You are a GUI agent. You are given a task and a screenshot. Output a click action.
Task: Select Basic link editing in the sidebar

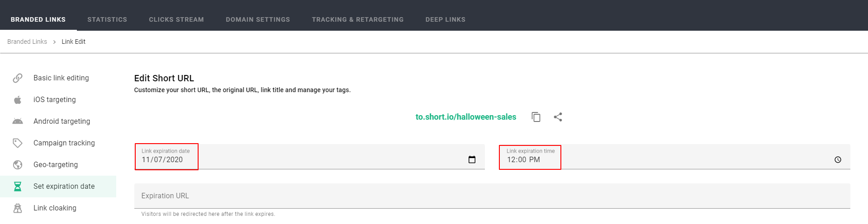[58, 78]
